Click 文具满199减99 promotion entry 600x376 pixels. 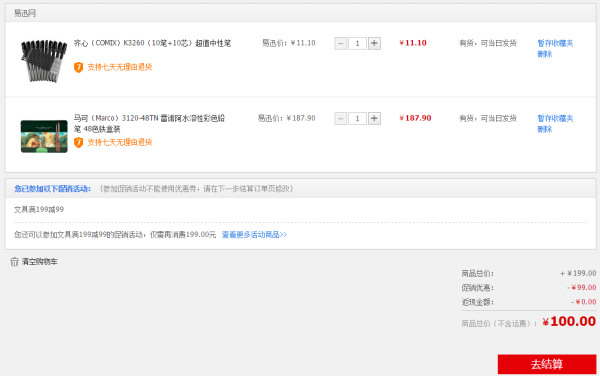click(x=39, y=209)
